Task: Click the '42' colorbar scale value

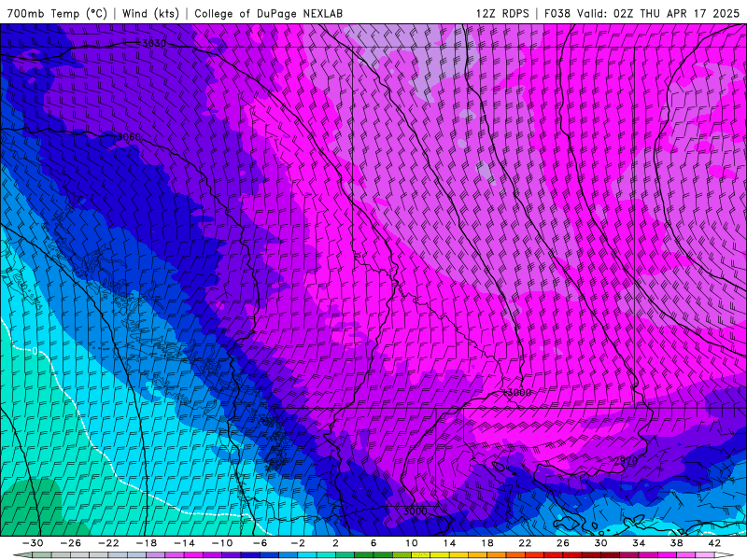Action: [x=714, y=543]
